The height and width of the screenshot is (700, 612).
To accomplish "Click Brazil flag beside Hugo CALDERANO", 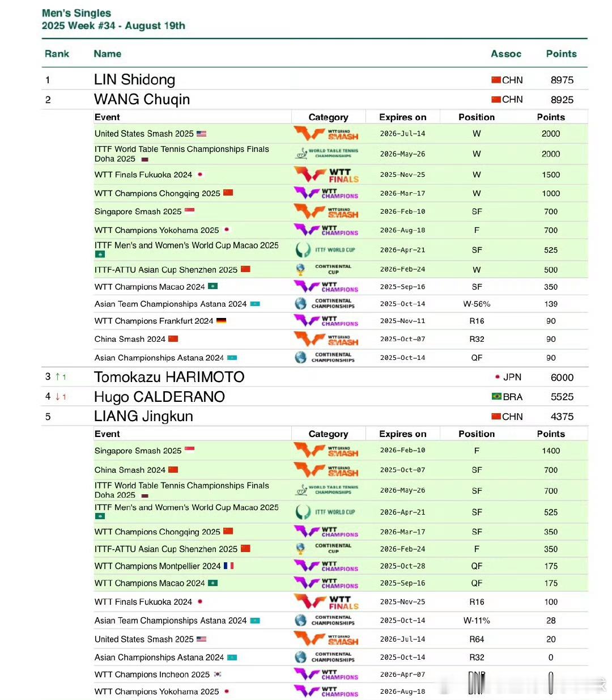I will pyautogui.click(x=496, y=397).
